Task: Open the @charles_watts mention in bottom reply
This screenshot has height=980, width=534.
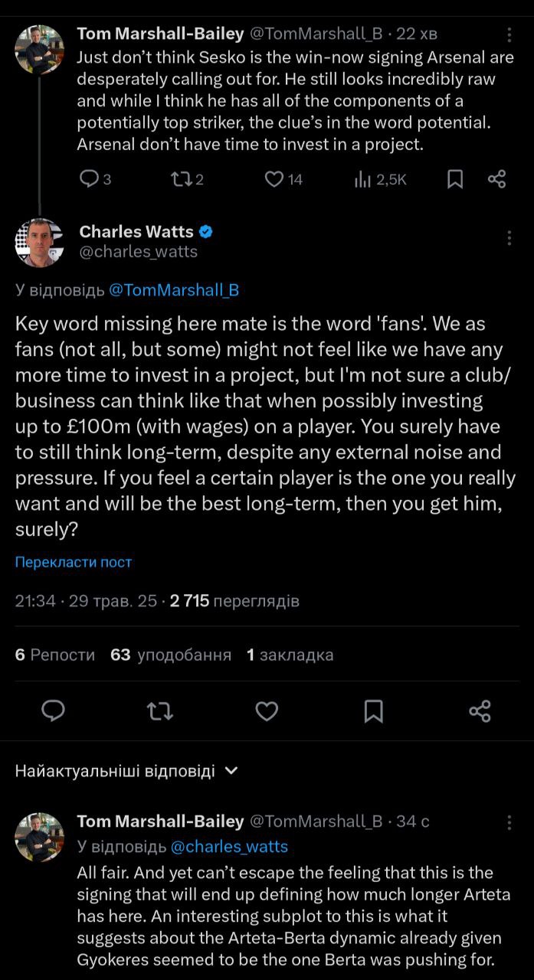Action: tap(229, 846)
